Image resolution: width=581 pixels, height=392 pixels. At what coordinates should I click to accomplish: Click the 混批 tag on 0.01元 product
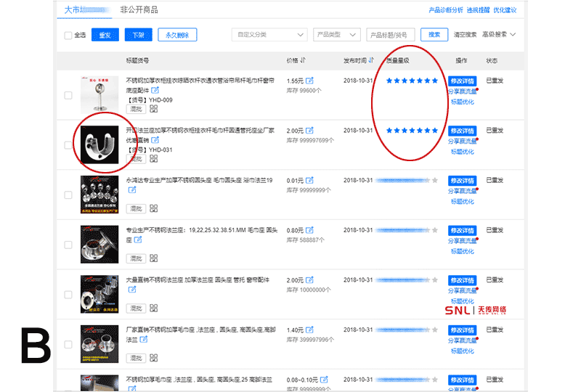click(137, 208)
